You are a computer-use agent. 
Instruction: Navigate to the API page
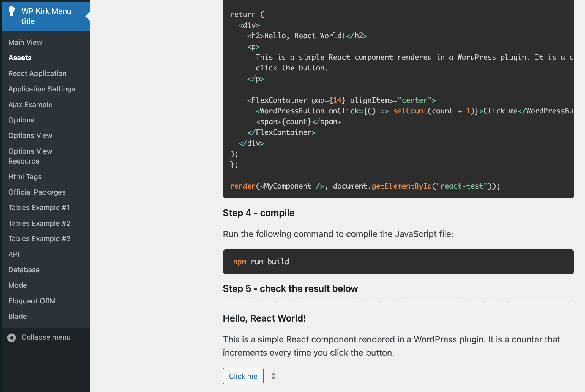13,254
